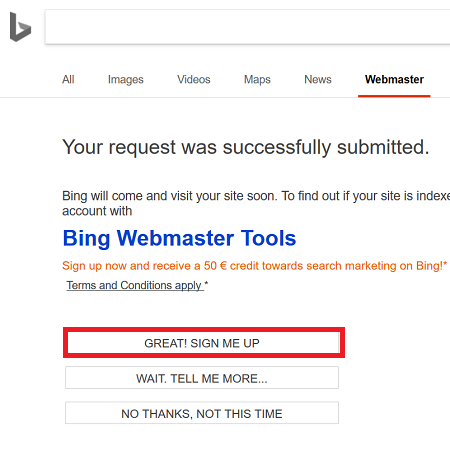Click the red underline beneath Webmaster tab
450x461 pixels.
point(394,96)
